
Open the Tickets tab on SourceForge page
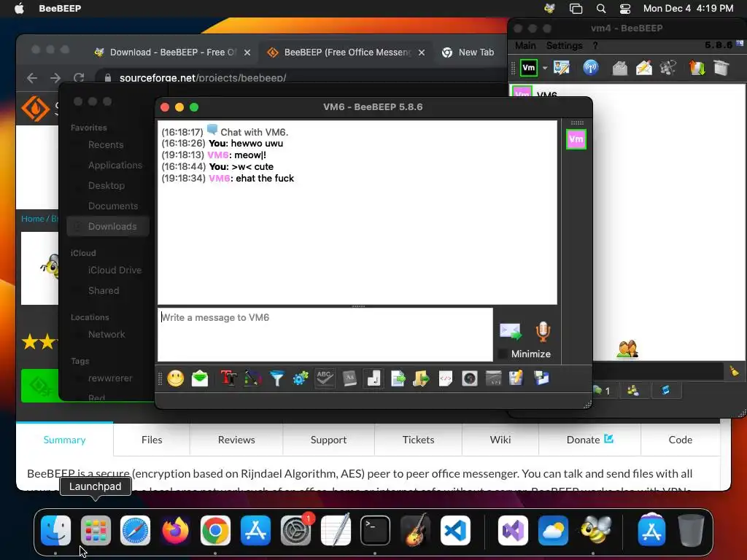point(418,440)
